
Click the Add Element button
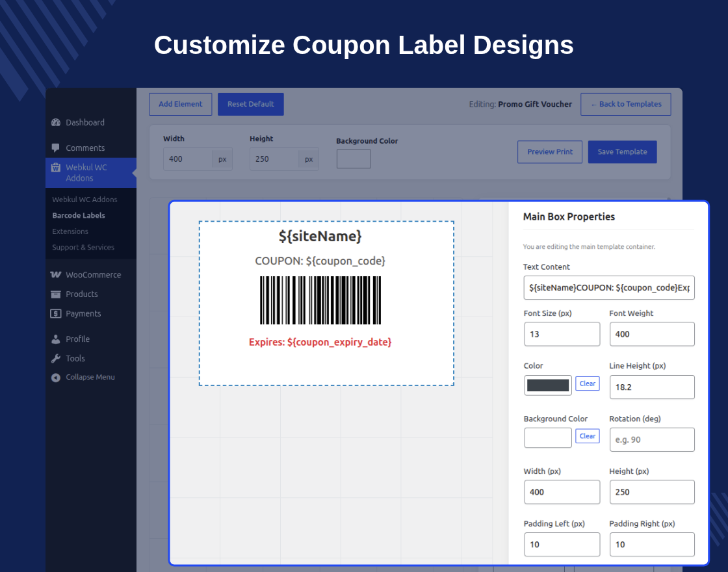click(181, 104)
